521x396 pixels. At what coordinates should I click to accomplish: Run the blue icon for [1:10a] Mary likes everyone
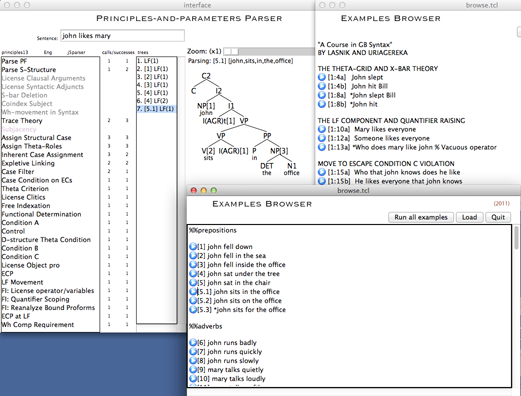(x=322, y=129)
